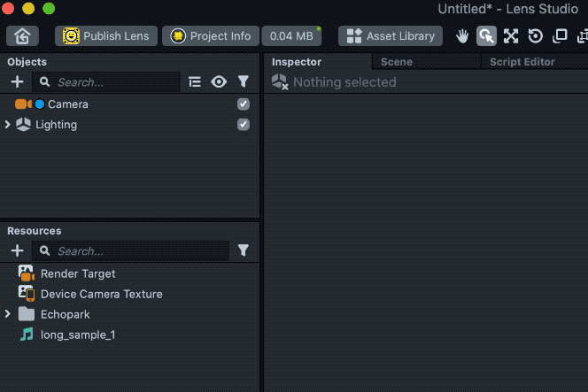Image resolution: width=588 pixels, height=392 pixels.
Task: Open the Asset Library
Action: pyautogui.click(x=391, y=36)
